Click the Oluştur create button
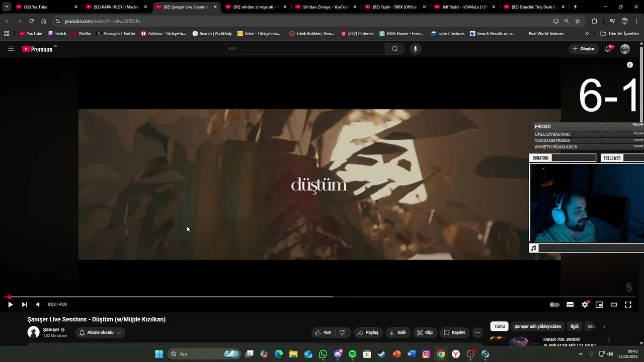Viewport: 644px width, 362px height. [x=583, y=49]
